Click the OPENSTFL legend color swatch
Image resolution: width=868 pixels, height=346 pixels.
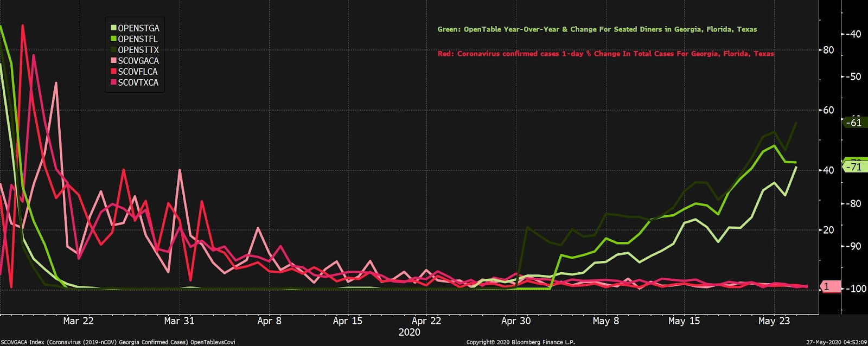(x=114, y=39)
